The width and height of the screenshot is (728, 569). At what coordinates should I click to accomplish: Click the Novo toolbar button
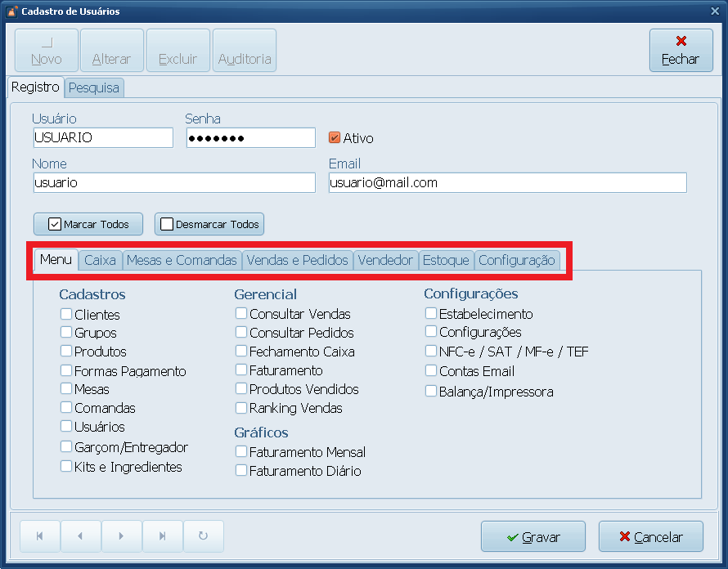pos(47,51)
